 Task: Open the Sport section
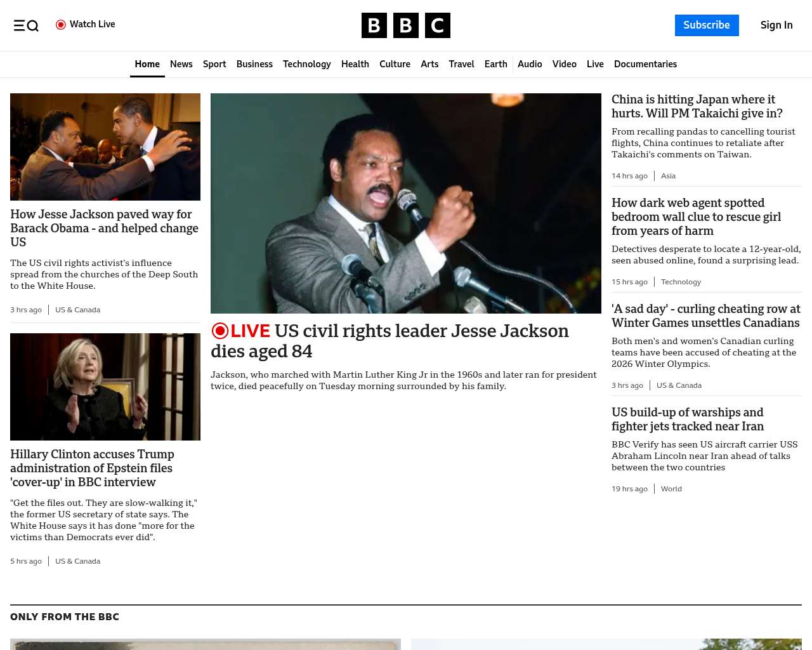point(214,64)
